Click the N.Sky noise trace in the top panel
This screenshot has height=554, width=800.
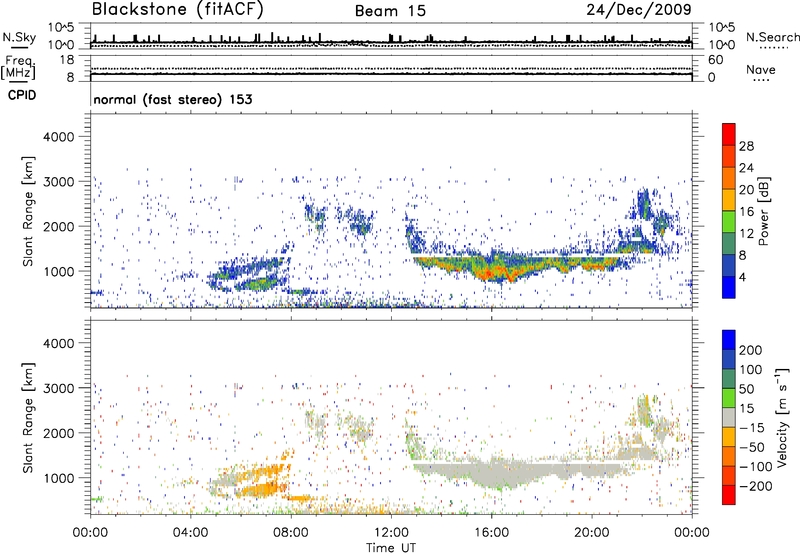pyautogui.click(x=391, y=42)
